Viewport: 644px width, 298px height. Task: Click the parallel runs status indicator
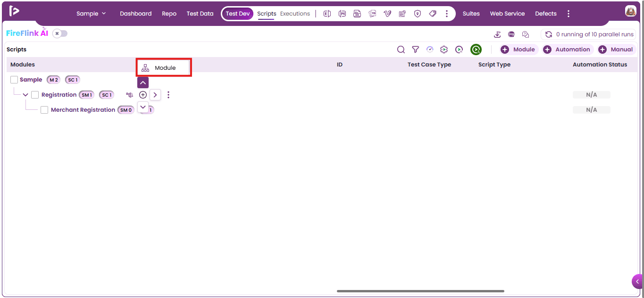(x=589, y=34)
